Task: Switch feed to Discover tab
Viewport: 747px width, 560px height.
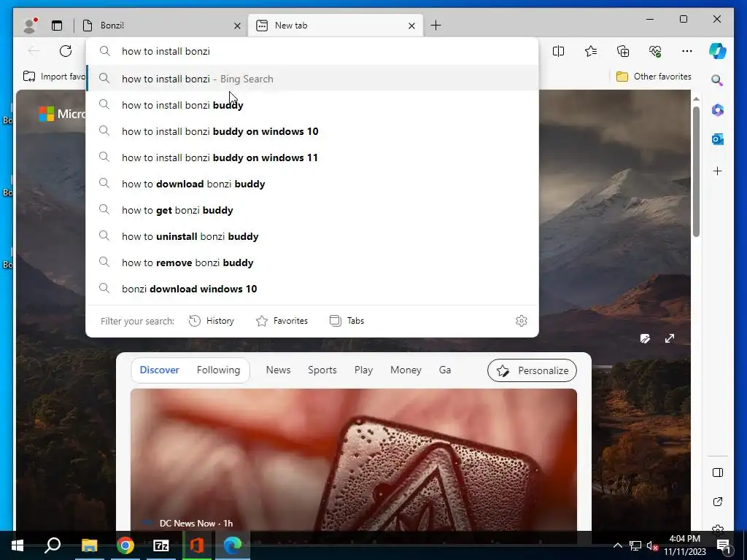Action: (159, 370)
